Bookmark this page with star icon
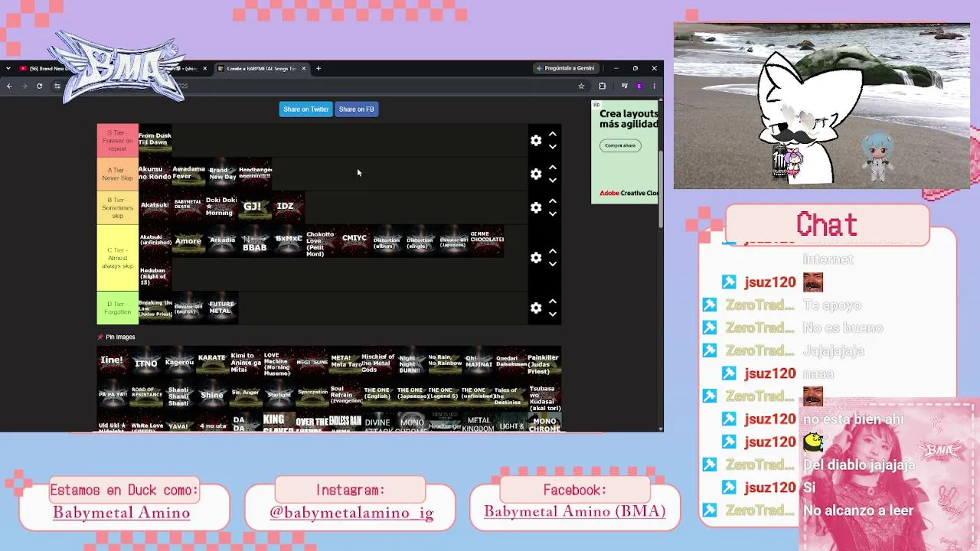This screenshot has height=551, width=980. click(581, 86)
